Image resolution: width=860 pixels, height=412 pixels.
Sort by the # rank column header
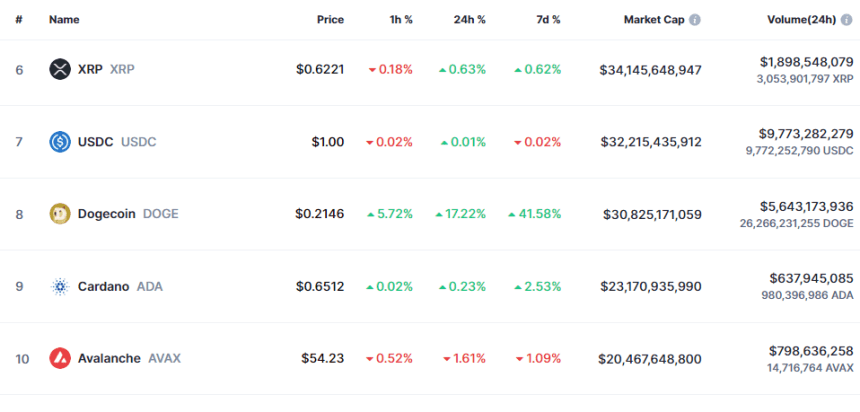[19, 20]
